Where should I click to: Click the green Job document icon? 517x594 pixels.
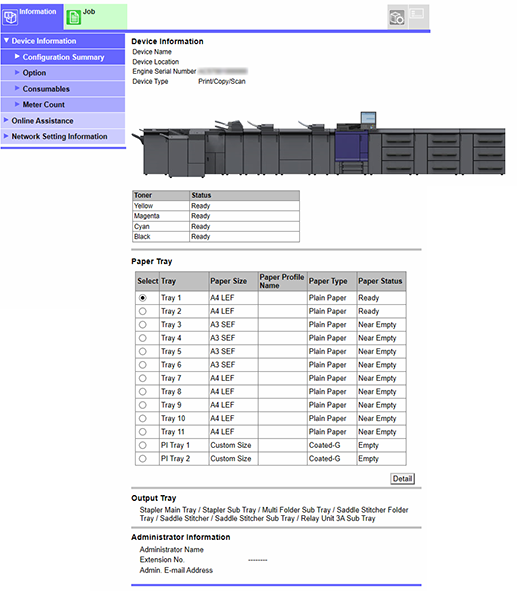73,17
